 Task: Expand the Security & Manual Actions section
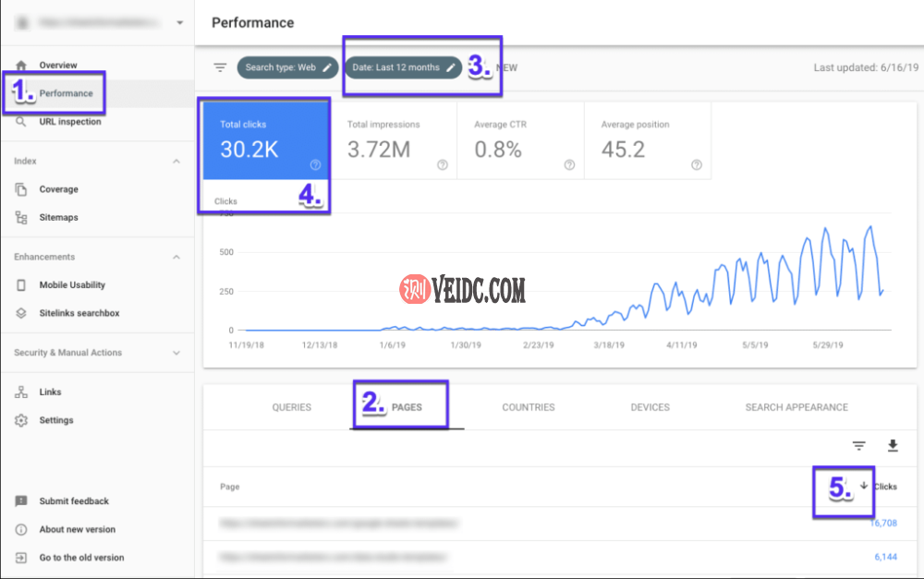point(177,353)
